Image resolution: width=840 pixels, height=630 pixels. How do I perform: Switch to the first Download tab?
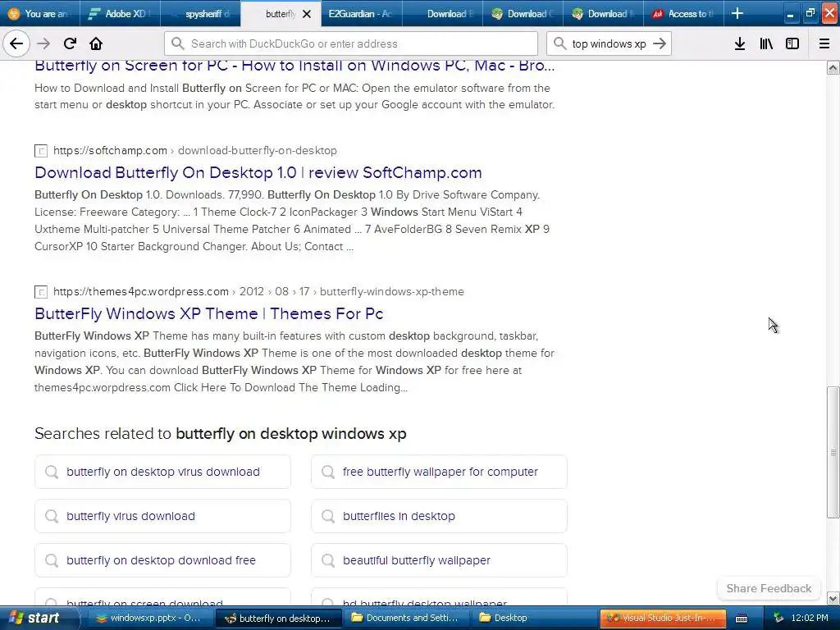pos(442,13)
